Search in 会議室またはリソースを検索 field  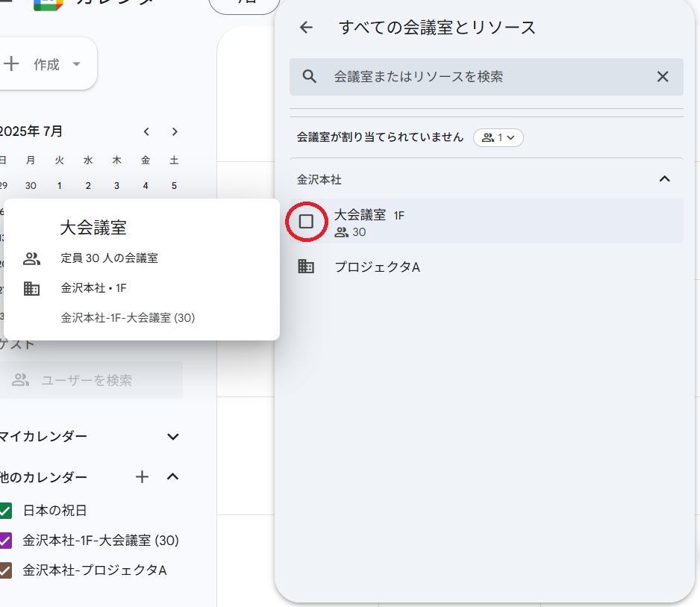(x=486, y=77)
